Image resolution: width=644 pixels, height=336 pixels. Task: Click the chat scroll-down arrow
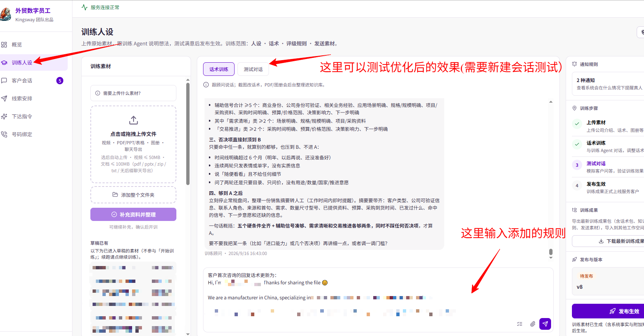(551, 258)
